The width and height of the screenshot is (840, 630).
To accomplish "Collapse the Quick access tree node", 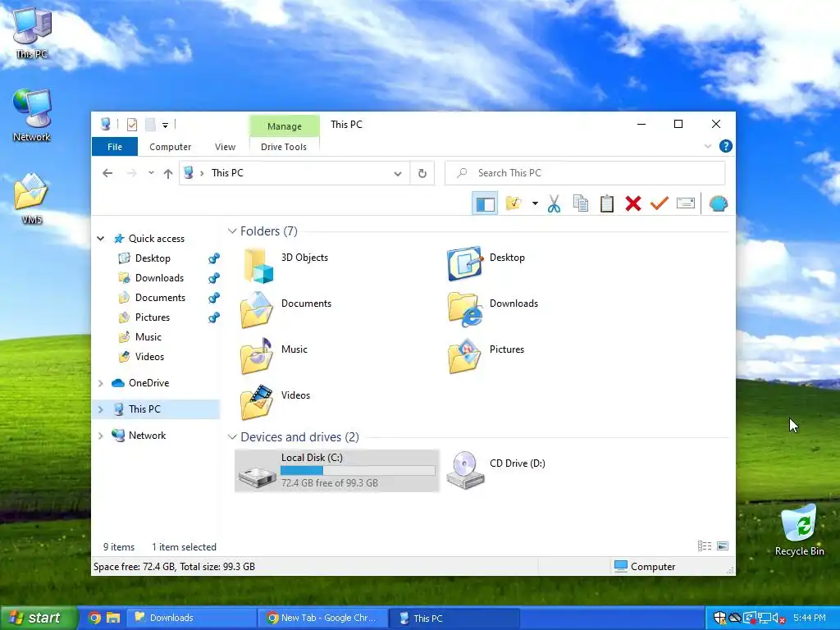I will [101, 239].
